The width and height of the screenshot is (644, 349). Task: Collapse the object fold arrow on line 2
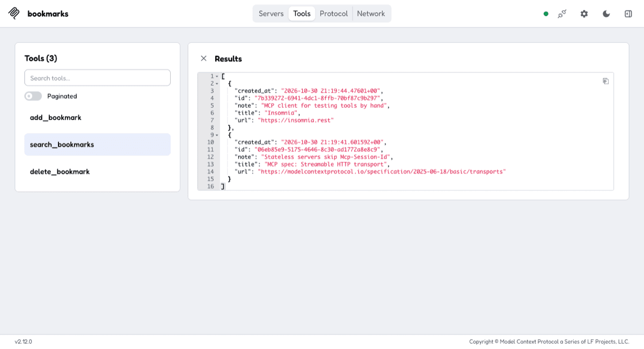pyautogui.click(x=217, y=84)
